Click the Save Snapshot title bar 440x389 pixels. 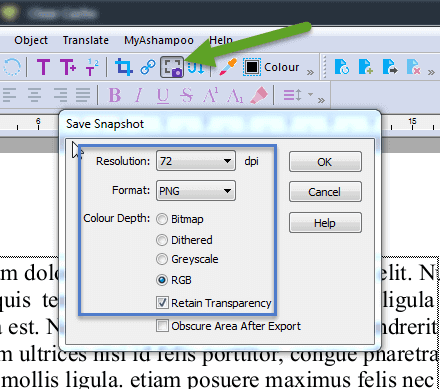[x=220, y=124]
